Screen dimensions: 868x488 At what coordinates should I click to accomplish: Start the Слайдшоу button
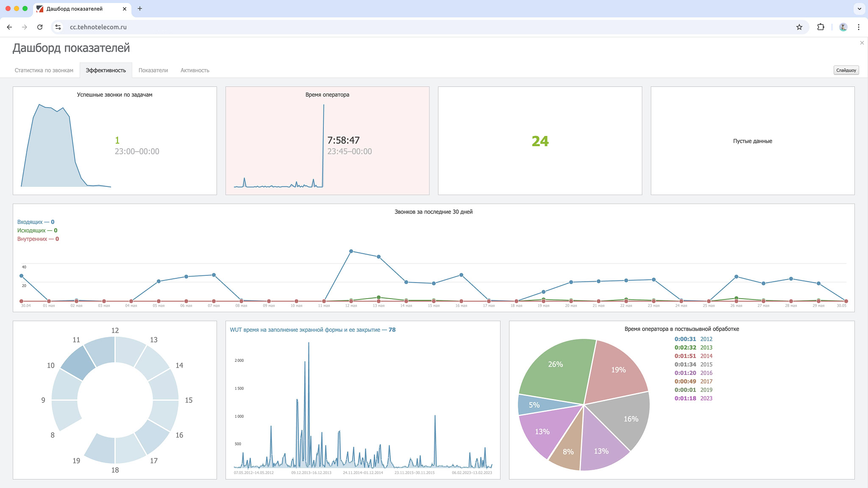[846, 70]
